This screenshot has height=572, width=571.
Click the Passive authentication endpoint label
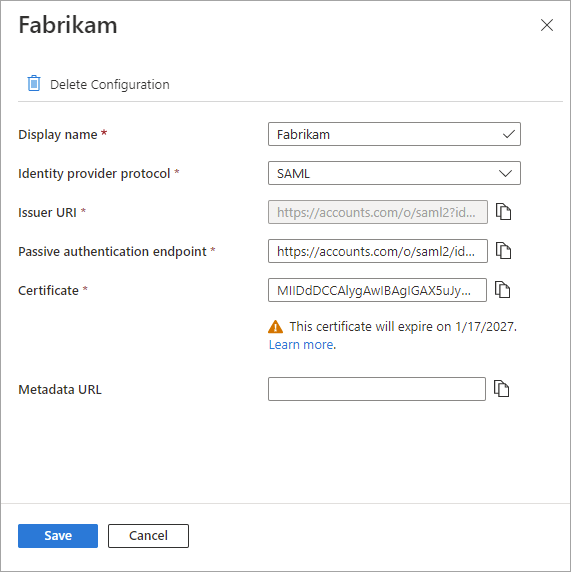pos(112,251)
